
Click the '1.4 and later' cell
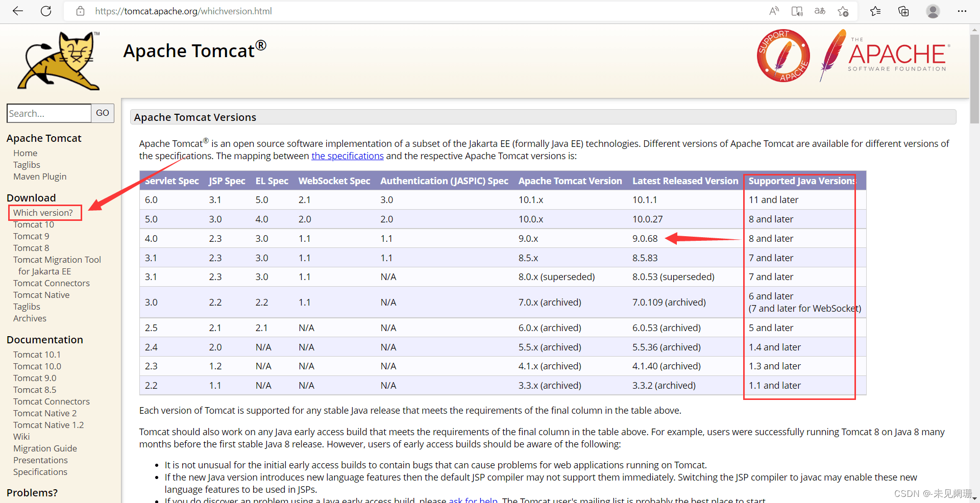(x=775, y=347)
